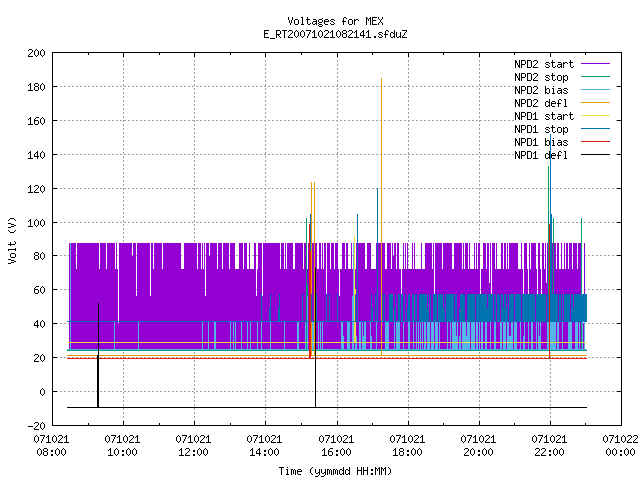Click the light blue NPD2 bias legend line

click(596, 89)
